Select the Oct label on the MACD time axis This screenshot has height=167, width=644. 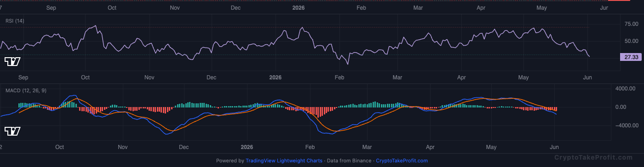click(59, 147)
